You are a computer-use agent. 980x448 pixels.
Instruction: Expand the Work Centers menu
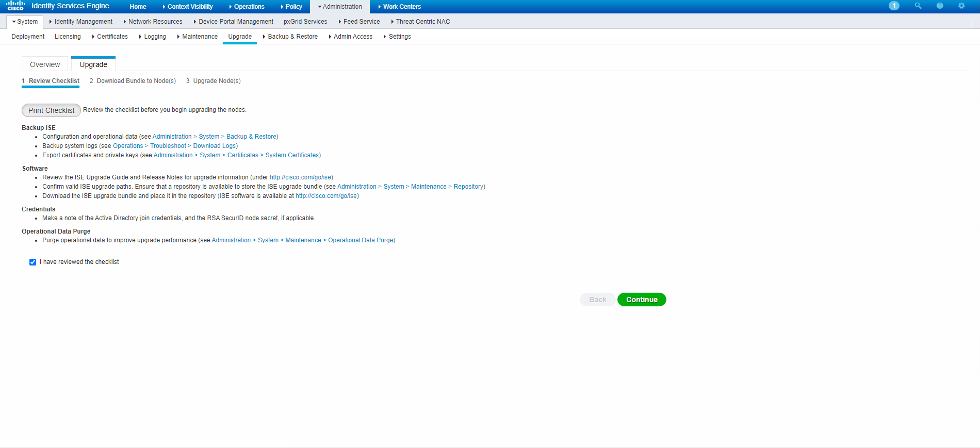pyautogui.click(x=400, y=7)
